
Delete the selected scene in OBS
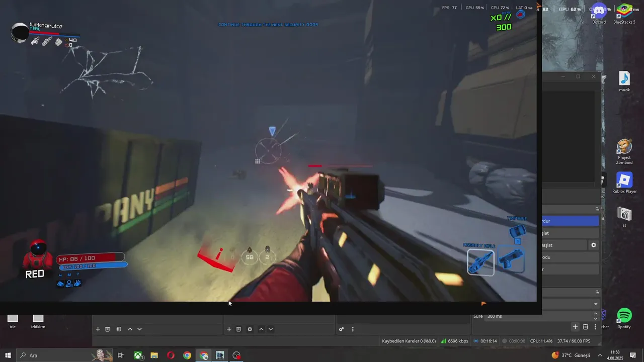coord(107,329)
